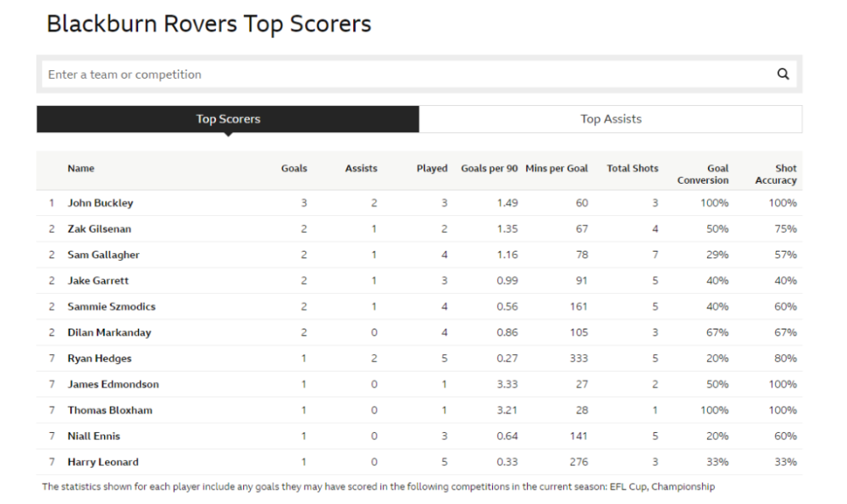Open Sammie Szmodics player row
The height and width of the screenshot is (504, 847).
pos(111,307)
